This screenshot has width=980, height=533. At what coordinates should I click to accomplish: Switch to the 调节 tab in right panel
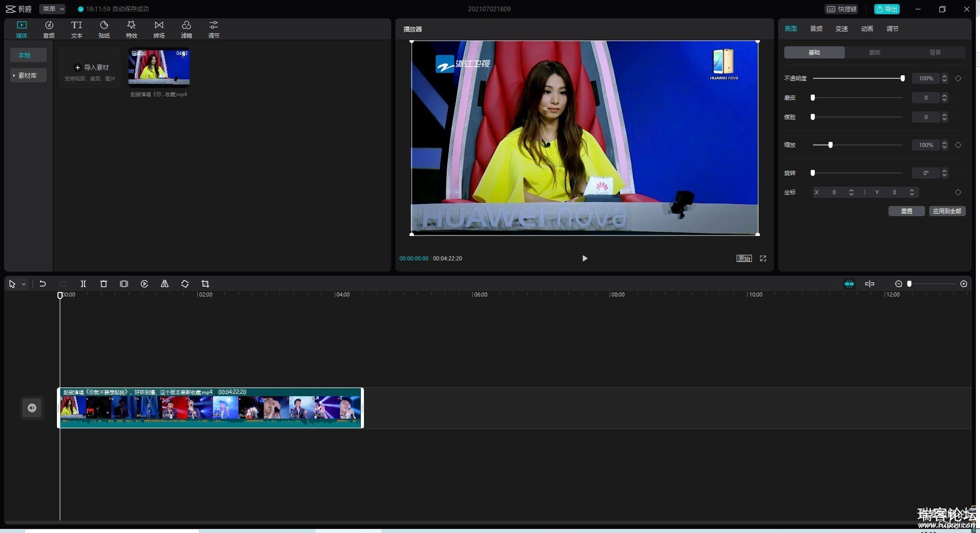[x=893, y=29]
